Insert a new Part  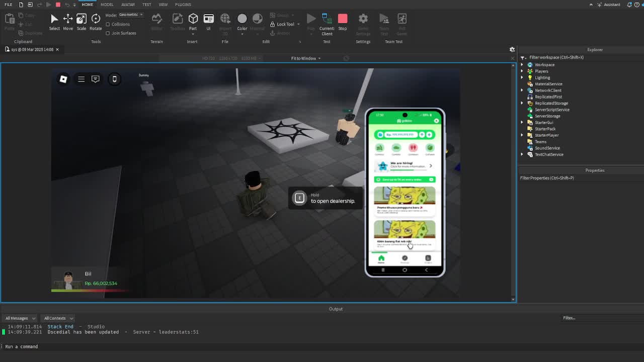[193, 22]
